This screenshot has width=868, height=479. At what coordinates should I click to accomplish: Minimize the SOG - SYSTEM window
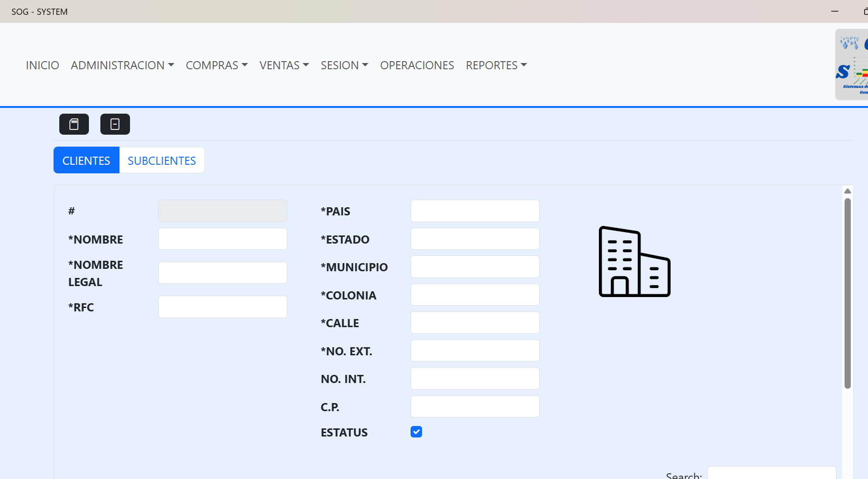click(835, 11)
